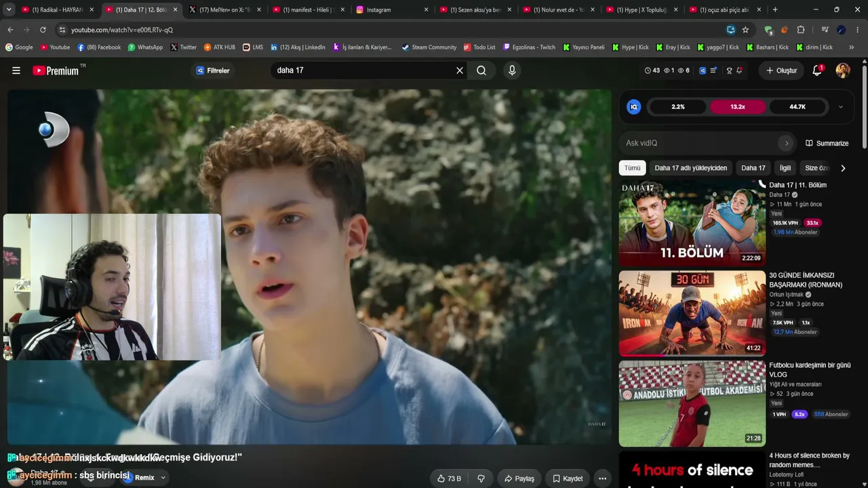Image resolution: width=868 pixels, height=488 pixels.
Task: Save the video with Kaydet
Action: (568, 479)
